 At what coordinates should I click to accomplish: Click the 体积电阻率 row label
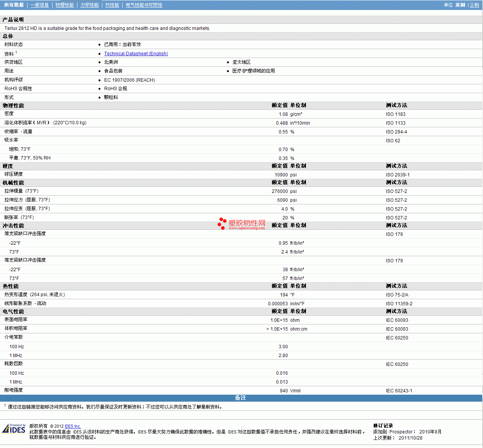[x=16, y=328]
